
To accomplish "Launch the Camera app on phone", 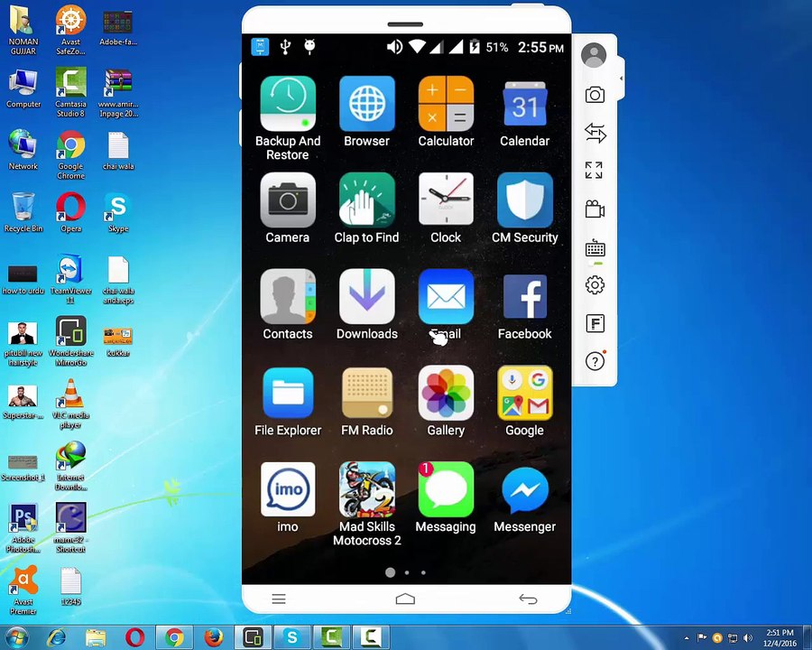I will (288, 200).
